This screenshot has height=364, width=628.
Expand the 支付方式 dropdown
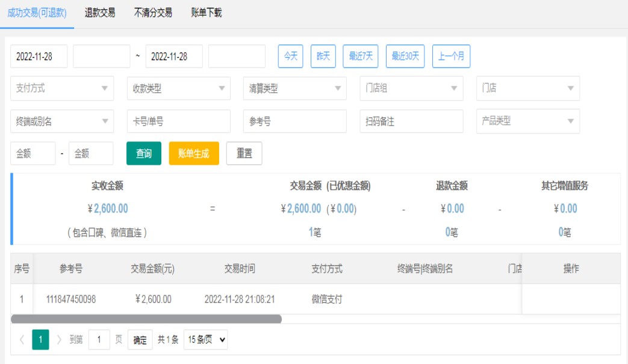pos(62,88)
